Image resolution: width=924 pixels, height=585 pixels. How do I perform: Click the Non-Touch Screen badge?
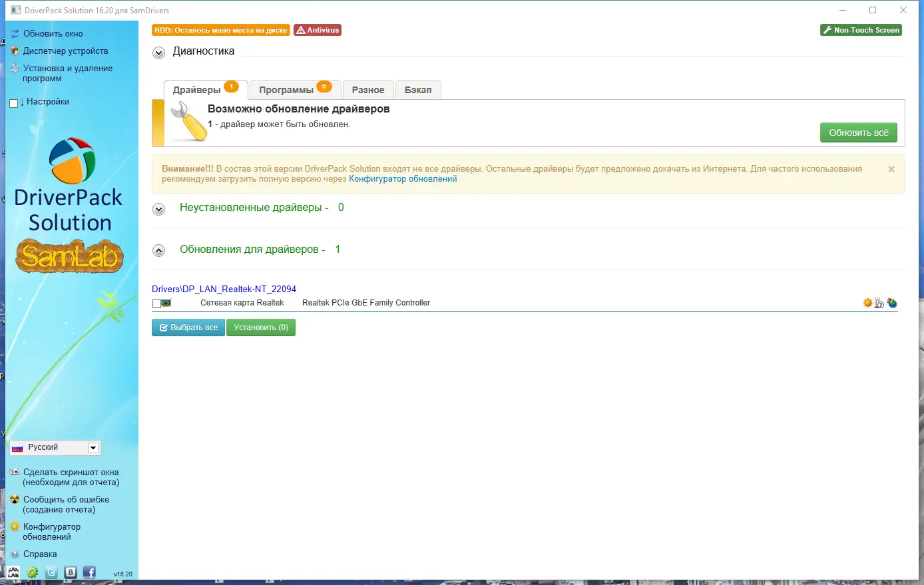[861, 30]
